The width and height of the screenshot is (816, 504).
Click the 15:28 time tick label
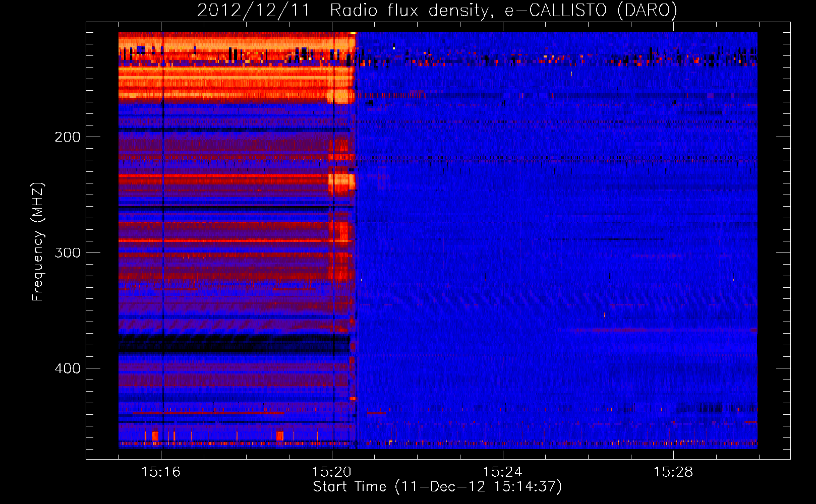click(673, 472)
